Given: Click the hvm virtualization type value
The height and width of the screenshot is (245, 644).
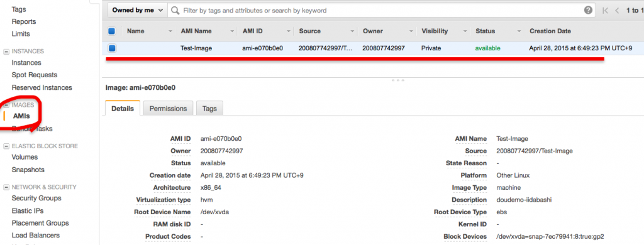Looking at the screenshot, I should point(206,200).
